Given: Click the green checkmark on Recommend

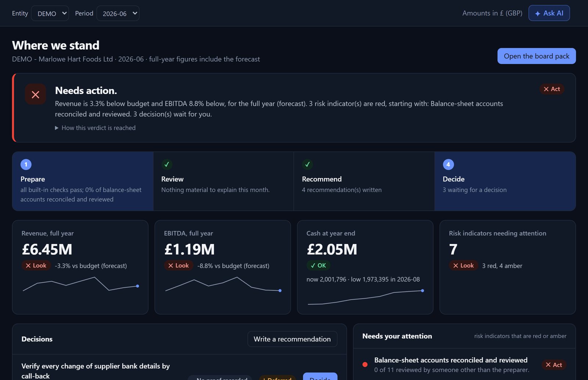Looking at the screenshot, I should click(x=308, y=164).
